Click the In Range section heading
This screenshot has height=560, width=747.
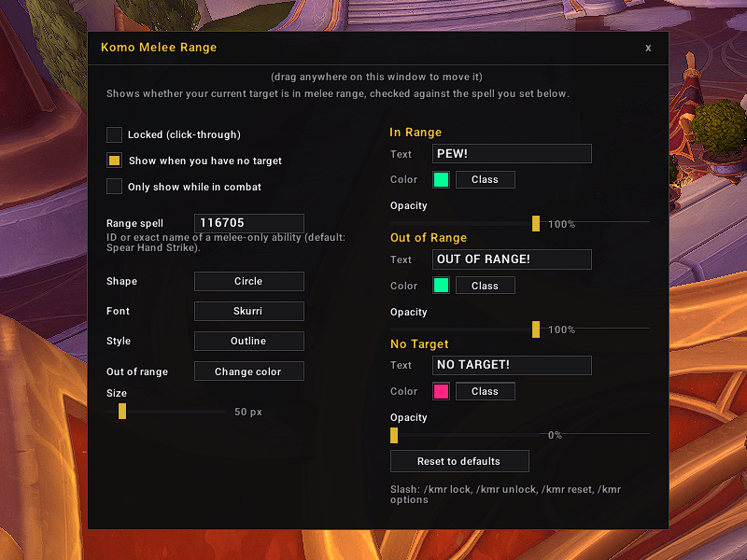point(416,133)
